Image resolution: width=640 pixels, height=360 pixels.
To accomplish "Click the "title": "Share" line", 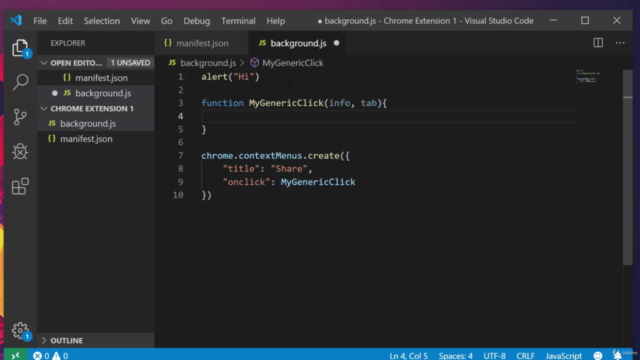I will point(268,169).
